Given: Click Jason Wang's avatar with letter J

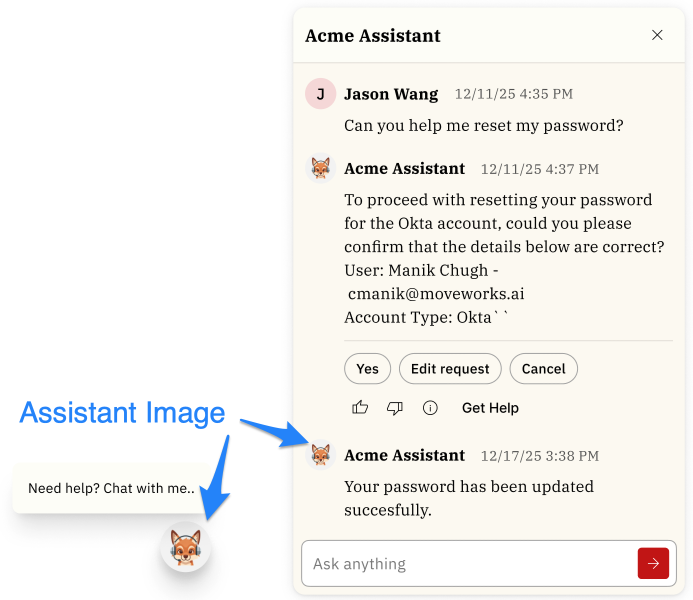Looking at the screenshot, I should tap(320, 94).
